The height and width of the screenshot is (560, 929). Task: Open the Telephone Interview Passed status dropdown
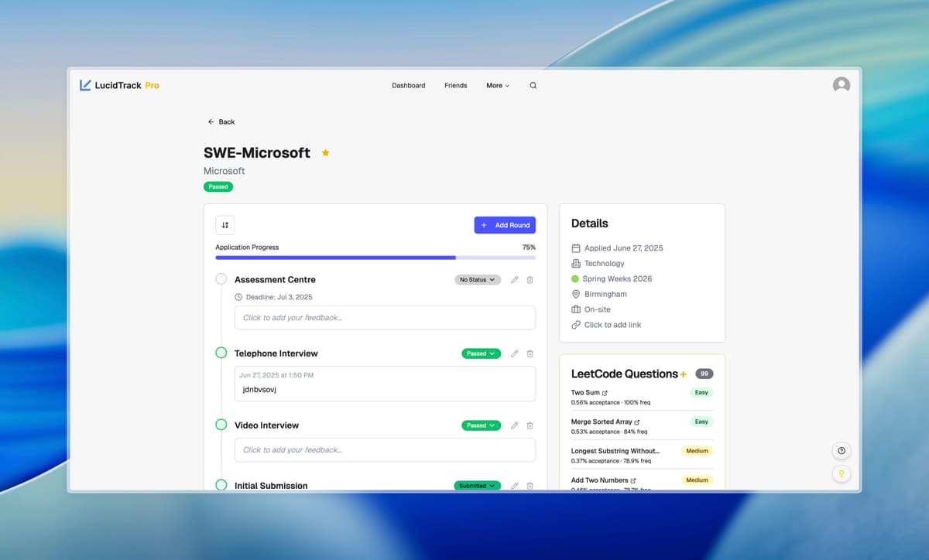481,353
